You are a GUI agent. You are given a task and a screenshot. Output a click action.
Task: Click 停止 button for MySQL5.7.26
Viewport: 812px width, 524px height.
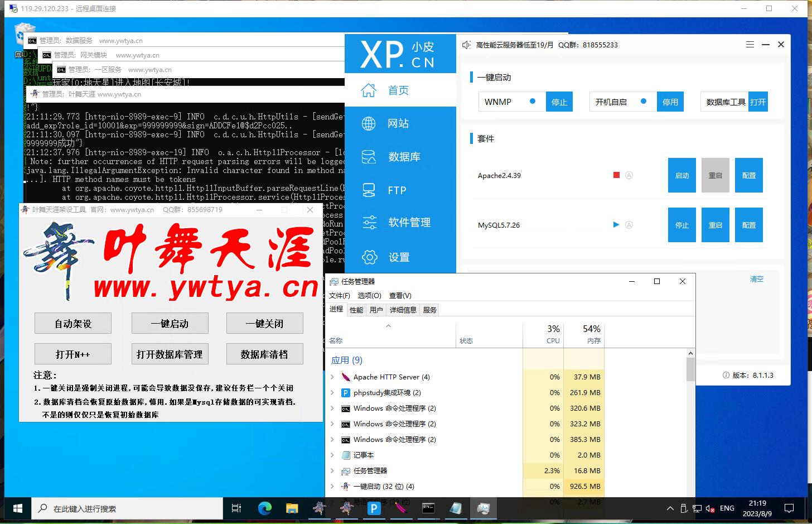point(682,225)
